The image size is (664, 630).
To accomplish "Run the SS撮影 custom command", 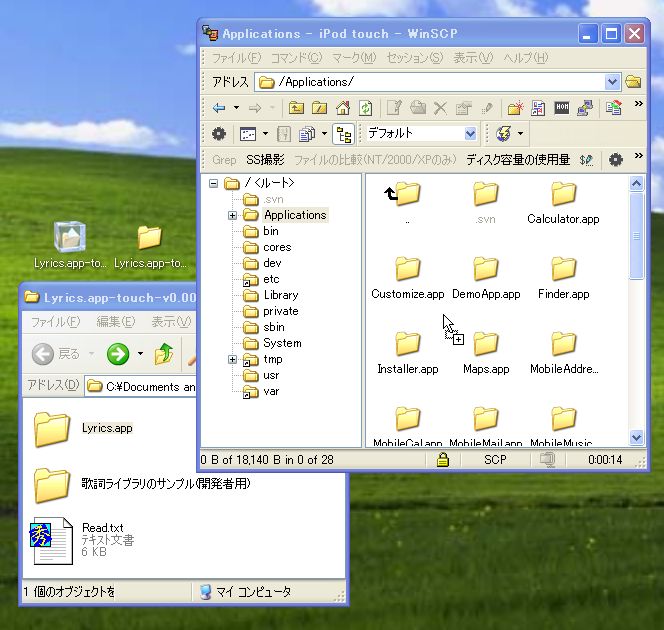I will pos(266,160).
